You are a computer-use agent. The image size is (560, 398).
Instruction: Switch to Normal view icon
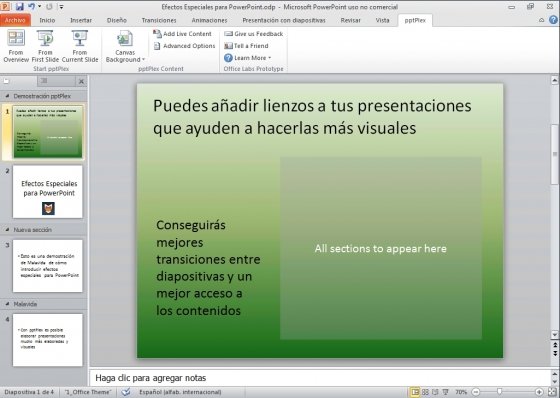415,392
